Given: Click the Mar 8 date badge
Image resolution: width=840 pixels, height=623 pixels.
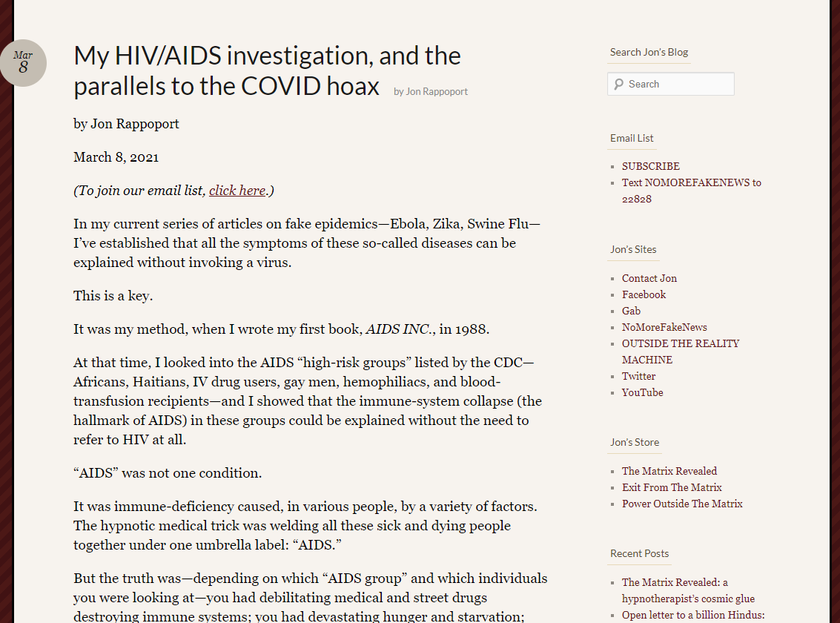Looking at the screenshot, I should (x=23, y=63).
